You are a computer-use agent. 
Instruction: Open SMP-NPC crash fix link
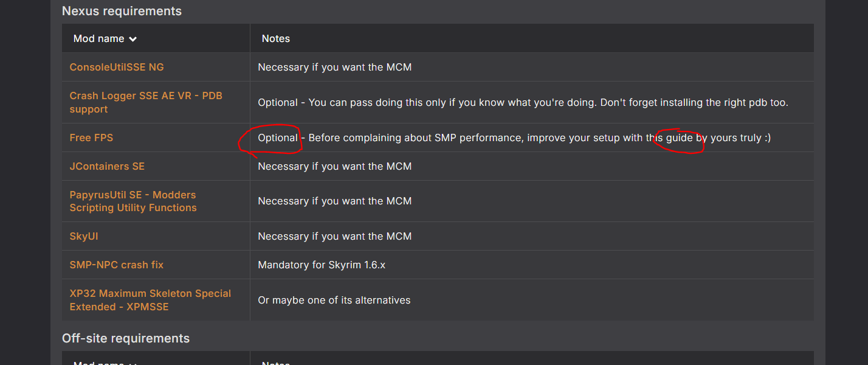tap(117, 265)
